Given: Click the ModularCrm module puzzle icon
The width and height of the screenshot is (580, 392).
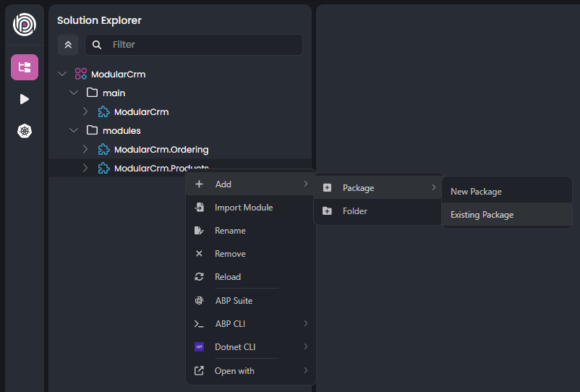Looking at the screenshot, I should pos(103,111).
